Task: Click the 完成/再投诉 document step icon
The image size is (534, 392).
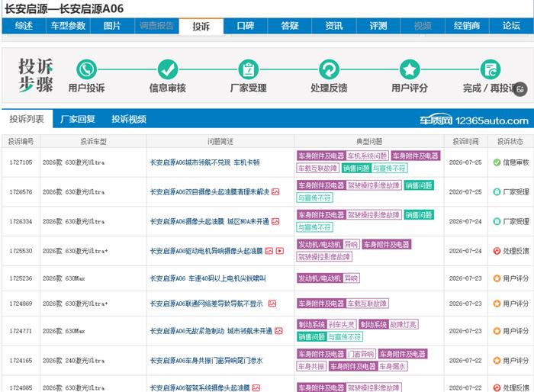Action: [x=491, y=69]
